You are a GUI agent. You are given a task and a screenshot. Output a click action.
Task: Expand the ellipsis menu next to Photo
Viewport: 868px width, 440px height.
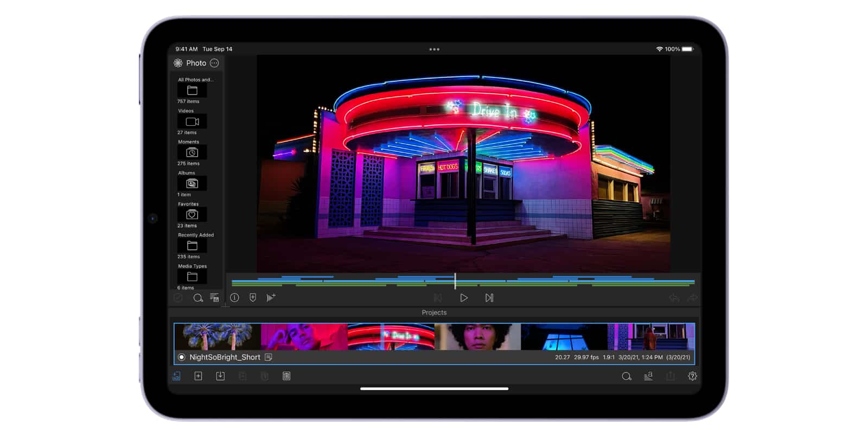pos(214,63)
